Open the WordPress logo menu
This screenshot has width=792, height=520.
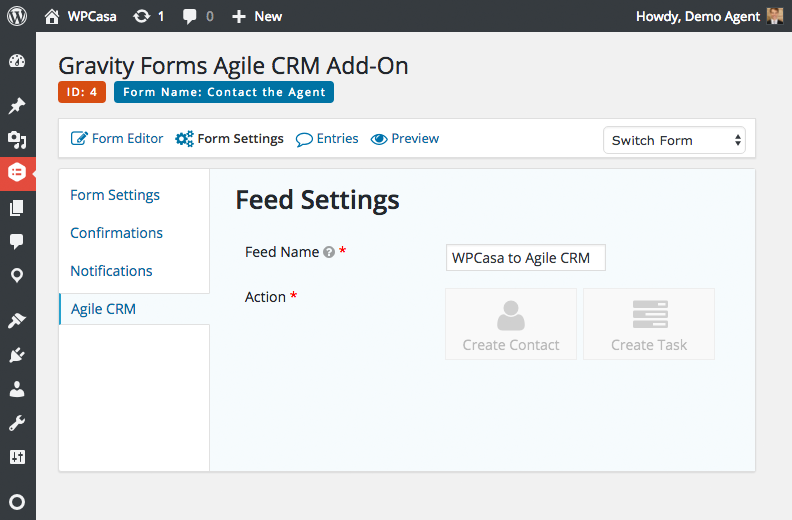point(17,16)
